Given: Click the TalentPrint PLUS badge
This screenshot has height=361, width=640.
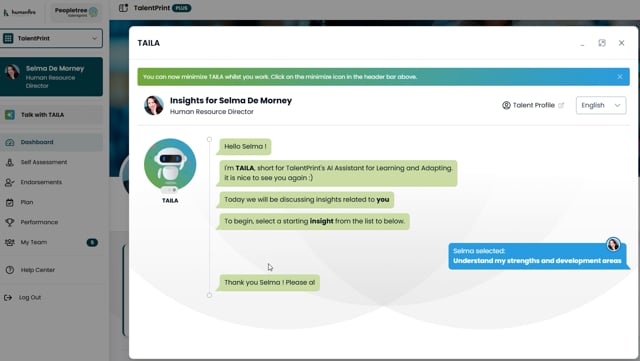Looking at the screenshot, I should pyautogui.click(x=182, y=8).
